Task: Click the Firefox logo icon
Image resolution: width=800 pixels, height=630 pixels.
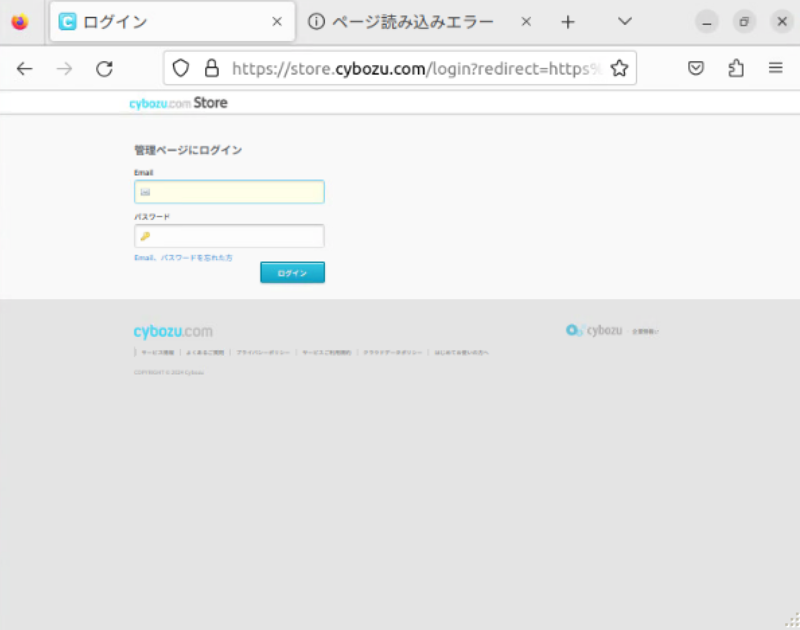Action: tap(20, 21)
